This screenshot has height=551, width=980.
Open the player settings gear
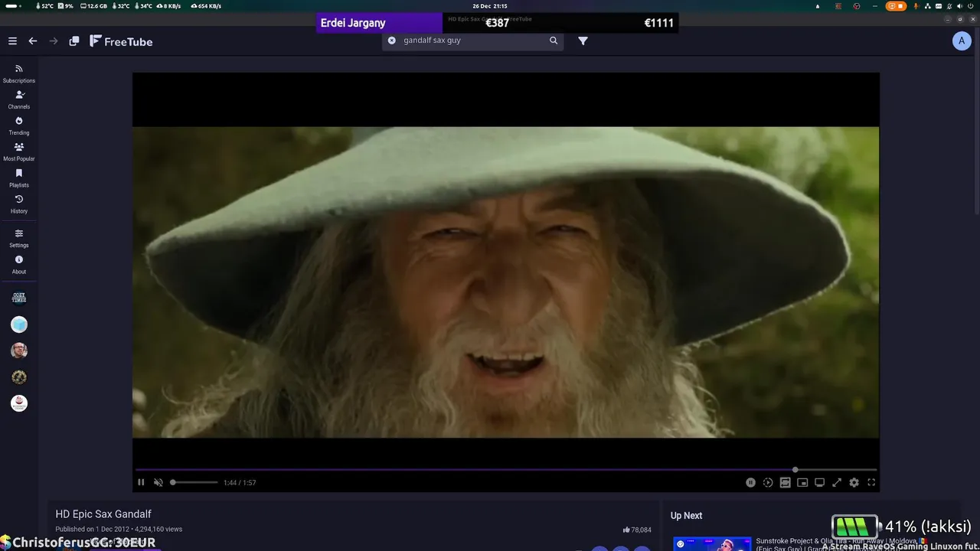point(854,482)
